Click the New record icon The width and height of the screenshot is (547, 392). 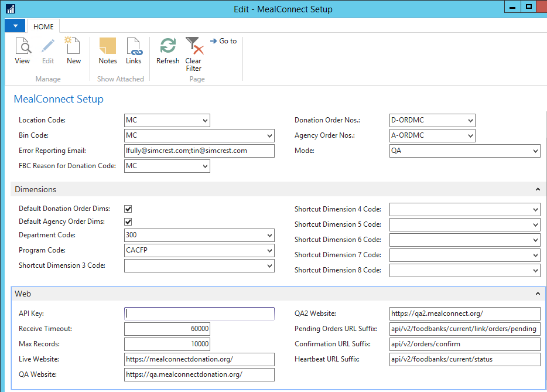pos(74,50)
